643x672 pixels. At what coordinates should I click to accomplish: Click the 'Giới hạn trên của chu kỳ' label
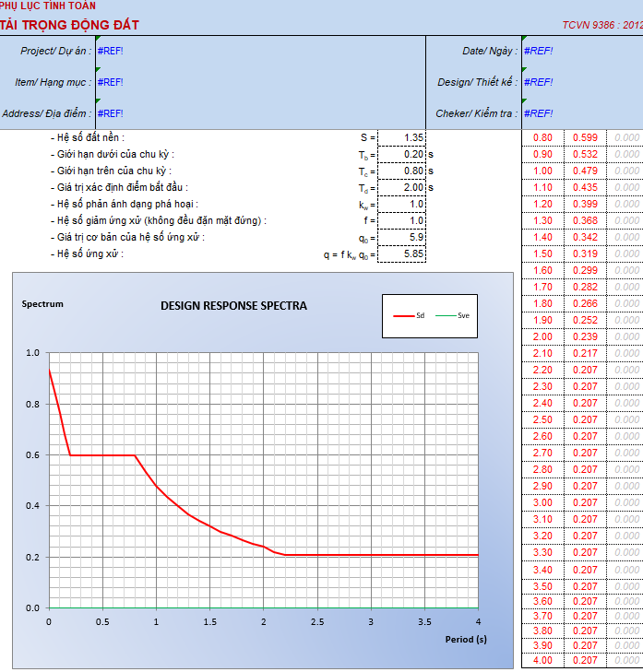[x=111, y=171]
